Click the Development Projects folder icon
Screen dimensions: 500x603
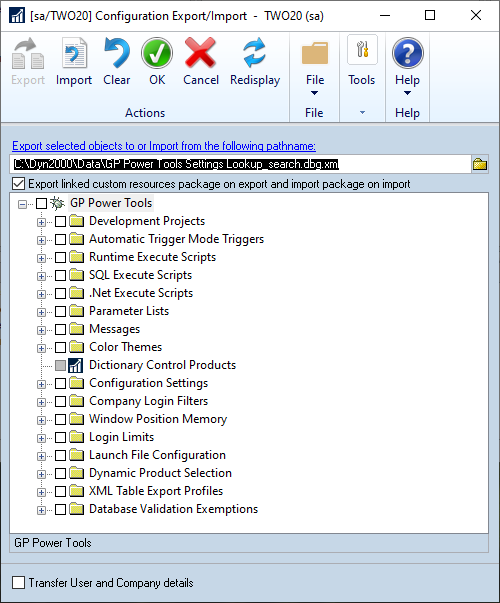point(77,221)
